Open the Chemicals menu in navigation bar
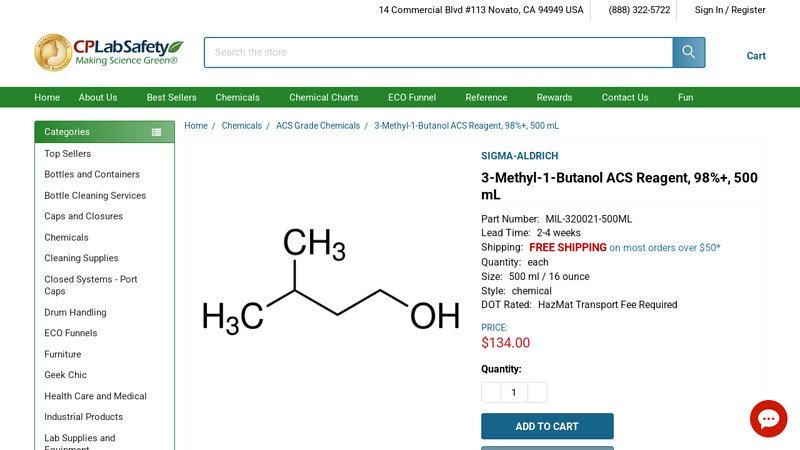The width and height of the screenshot is (800, 450). (237, 97)
